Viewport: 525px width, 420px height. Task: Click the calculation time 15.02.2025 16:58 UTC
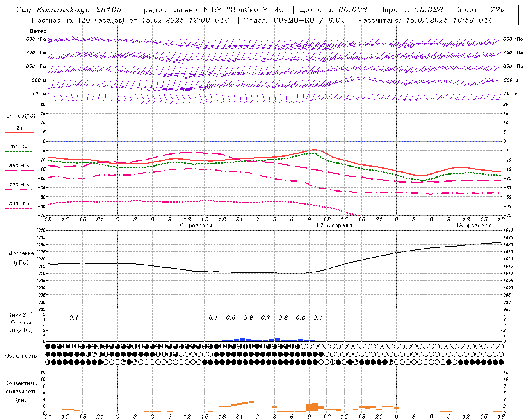[x=450, y=20]
